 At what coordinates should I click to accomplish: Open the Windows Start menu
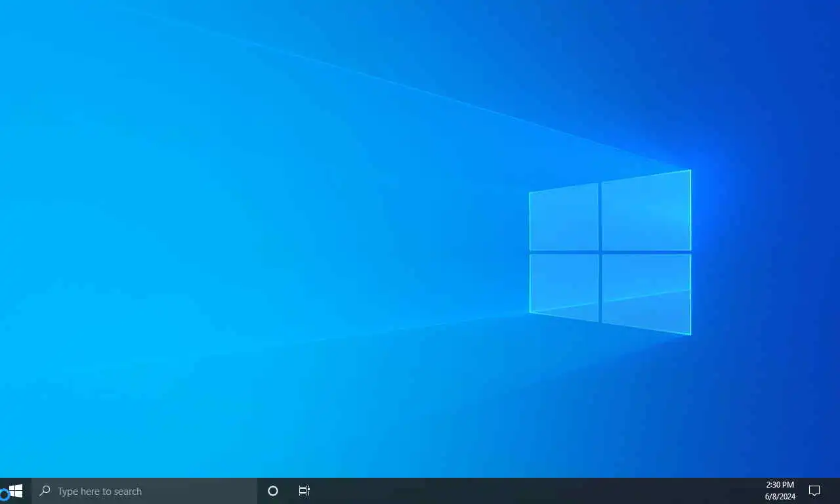[16, 491]
